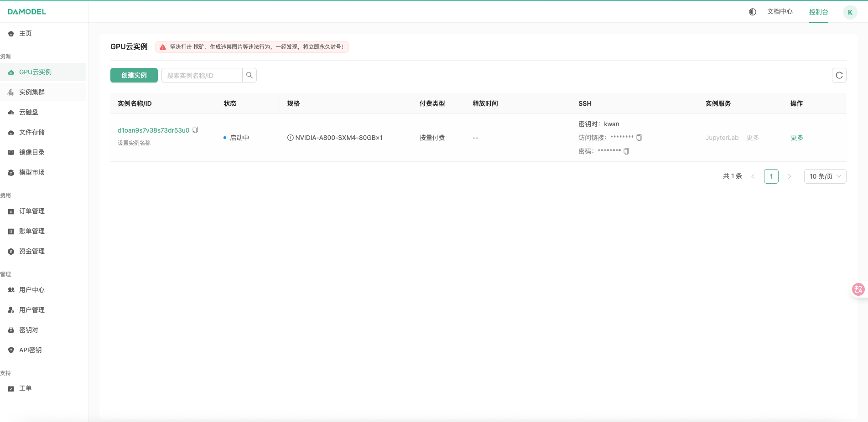Open 镜像目录 sidebar item

tap(43, 152)
